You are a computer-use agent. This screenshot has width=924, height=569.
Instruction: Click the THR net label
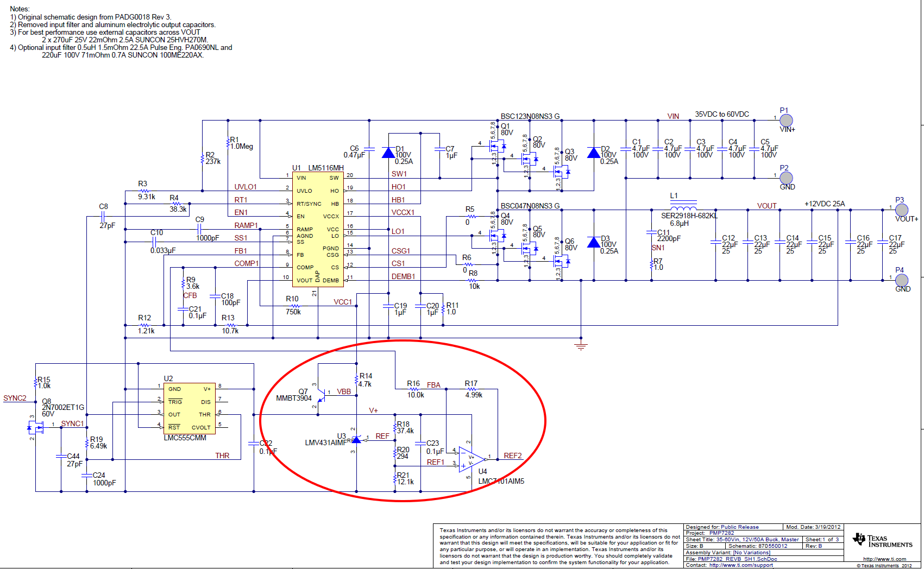[x=222, y=456]
